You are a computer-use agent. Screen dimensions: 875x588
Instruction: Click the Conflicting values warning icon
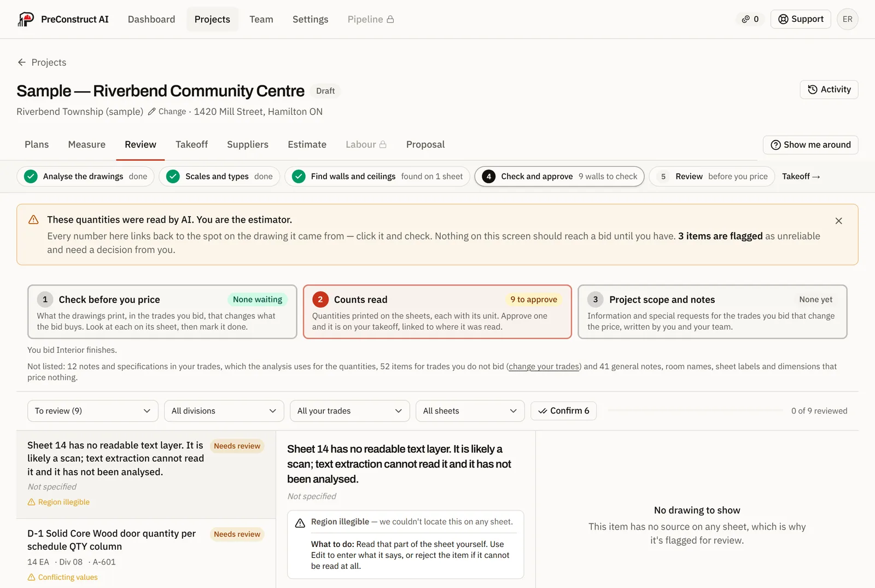pos(32,578)
